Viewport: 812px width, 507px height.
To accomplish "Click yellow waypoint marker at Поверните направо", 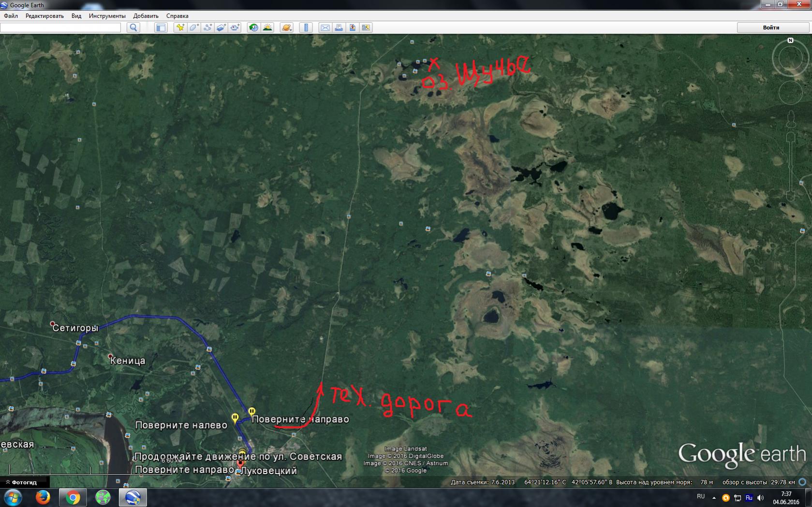I will tap(251, 412).
